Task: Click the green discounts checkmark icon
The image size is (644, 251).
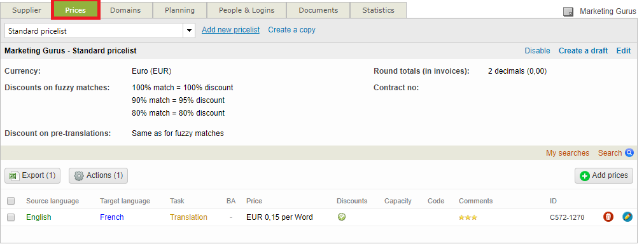Action: pyautogui.click(x=342, y=217)
